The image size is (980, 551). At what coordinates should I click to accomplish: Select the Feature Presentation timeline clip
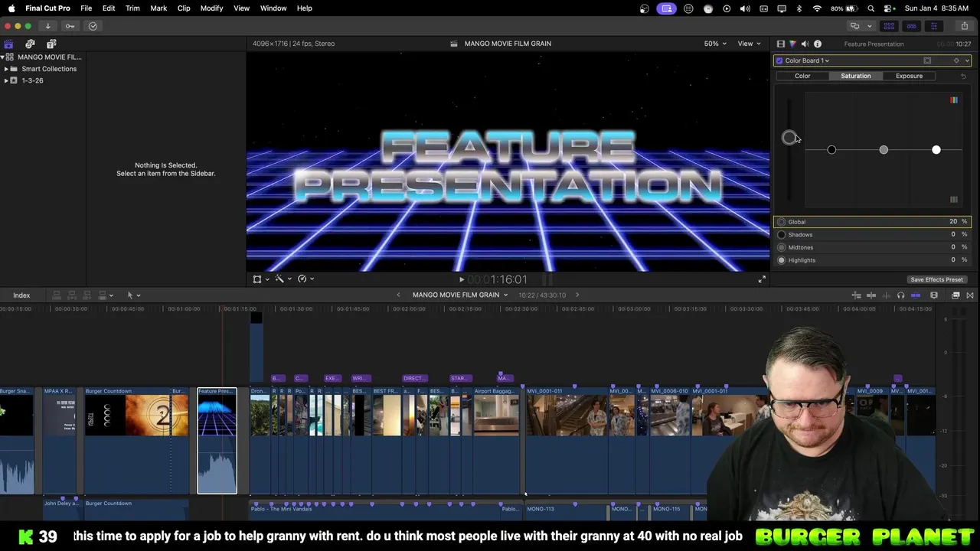217,441
